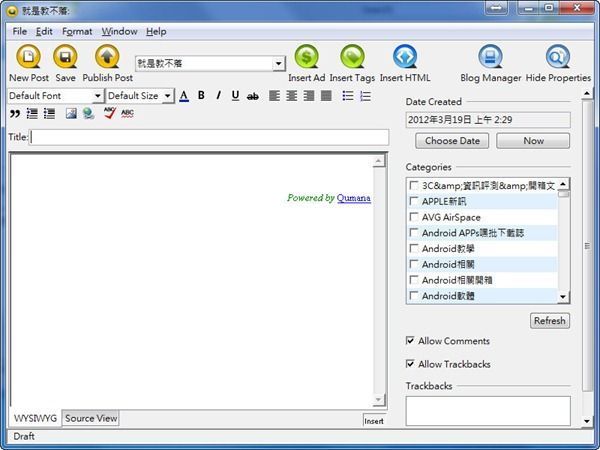Follow the Qumana link in editor

354,198
